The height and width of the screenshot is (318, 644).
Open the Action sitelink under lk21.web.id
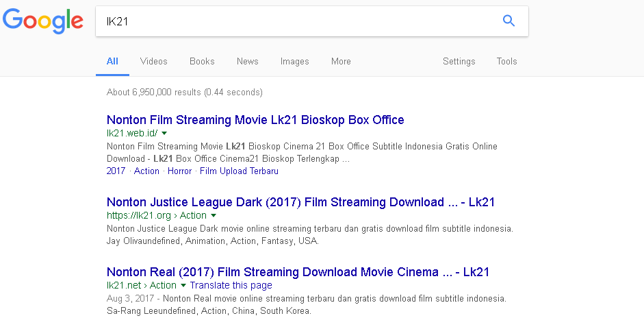click(146, 171)
